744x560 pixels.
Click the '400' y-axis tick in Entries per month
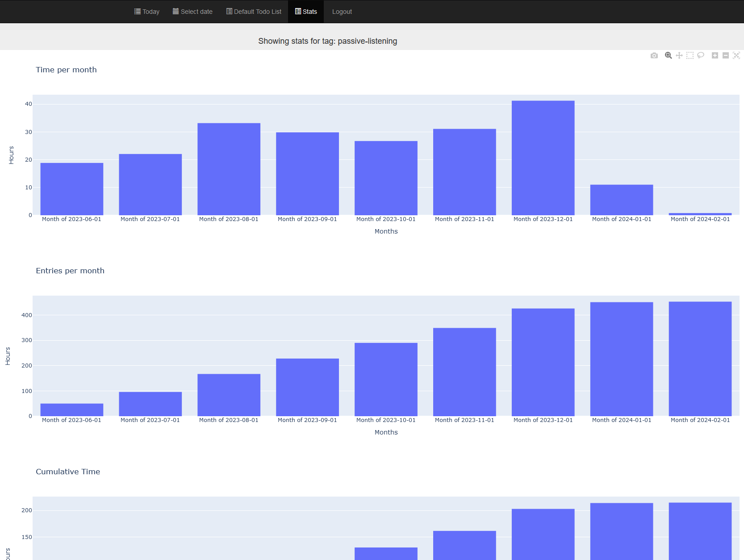tap(27, 315)
